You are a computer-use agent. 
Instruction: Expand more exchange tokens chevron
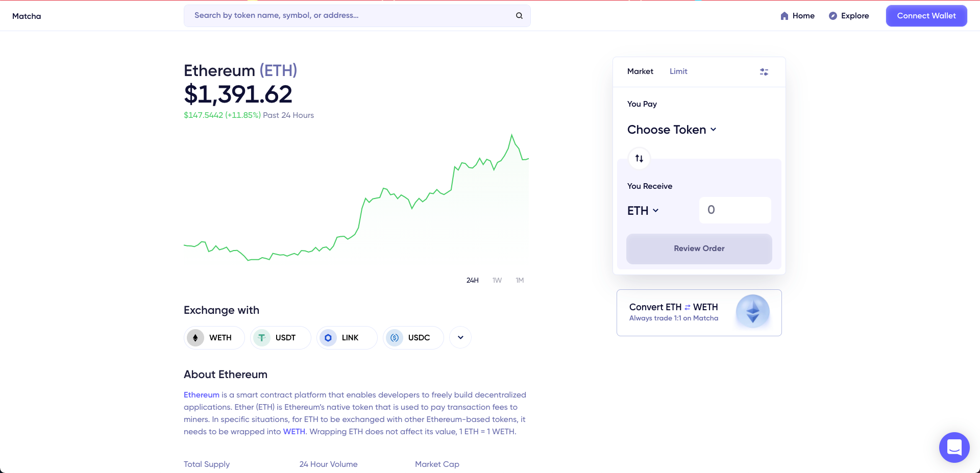point(460,338)
